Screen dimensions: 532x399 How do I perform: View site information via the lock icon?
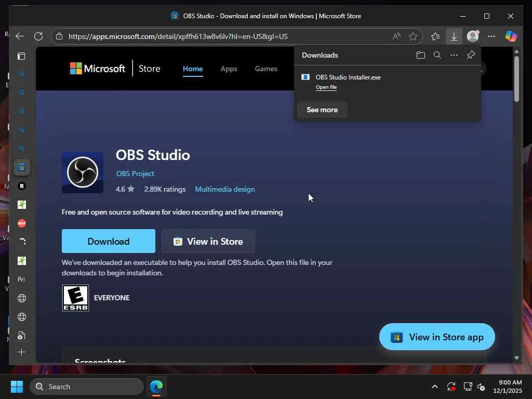tap(59, 36)
